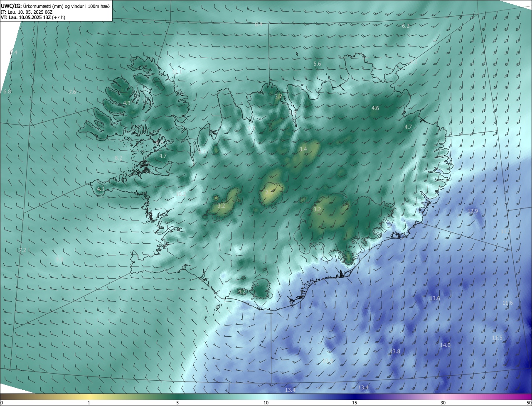Viewport: 532px width, 406px height.
Task: Click the 11.6 value label on the map
Action: click(507, 303)
